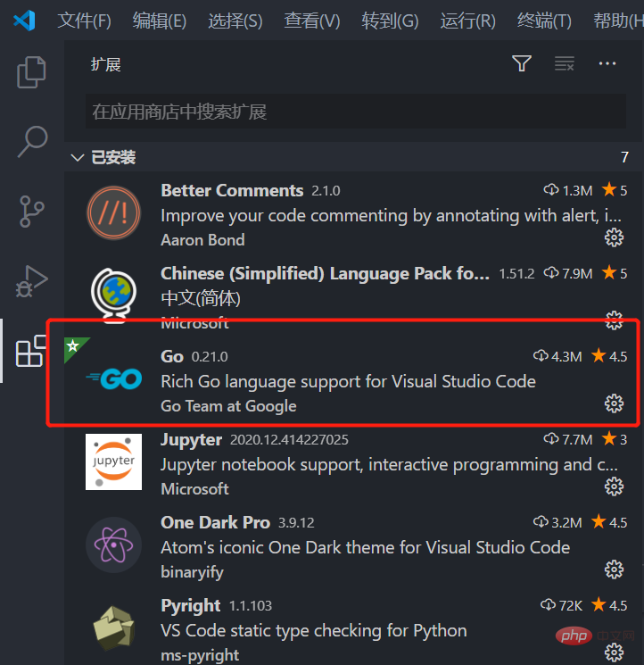Open Source Control view in activity bar

[32, 212]
